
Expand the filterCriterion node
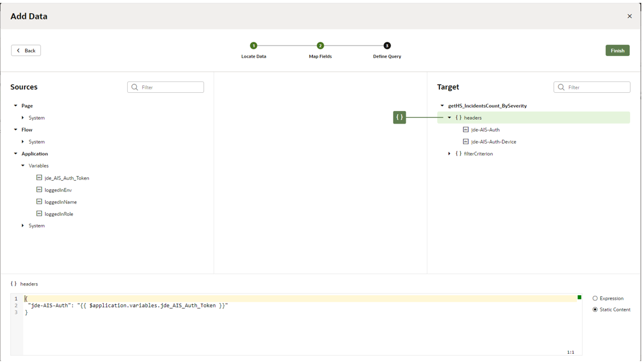(449, 153)
